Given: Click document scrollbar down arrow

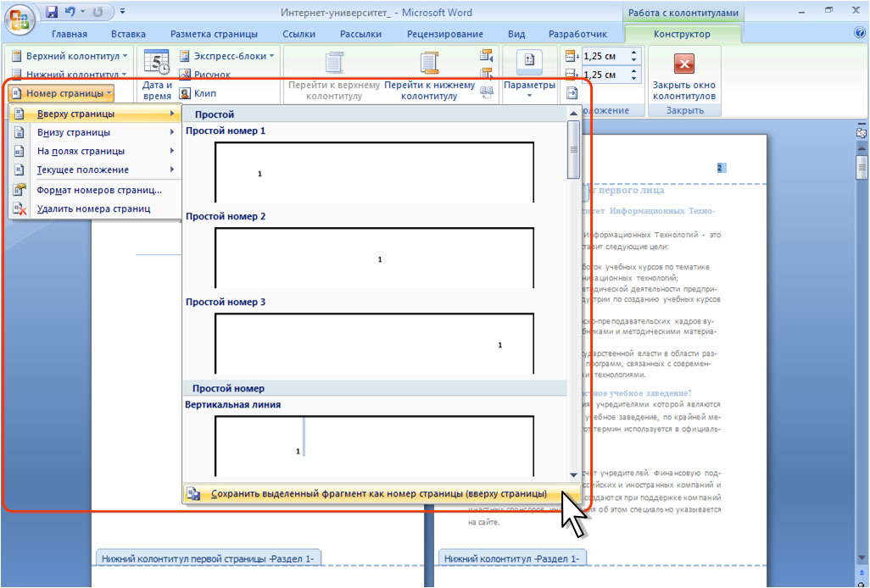Looking at the screenshot, I should (862, 557).
